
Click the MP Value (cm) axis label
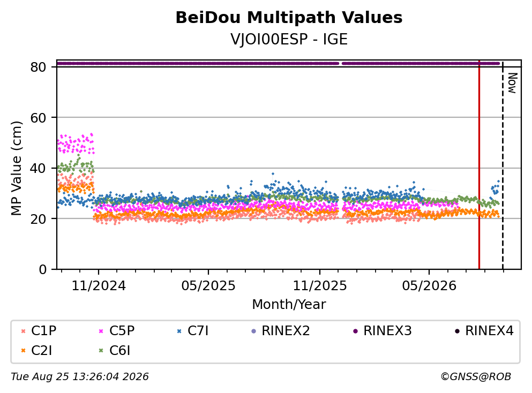16,168
